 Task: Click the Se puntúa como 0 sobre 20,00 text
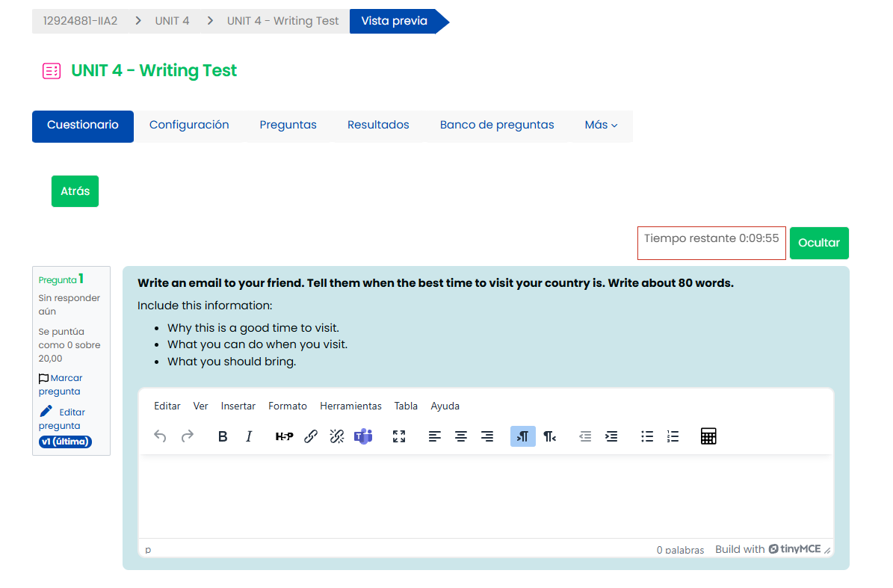(x=69, y=345)
